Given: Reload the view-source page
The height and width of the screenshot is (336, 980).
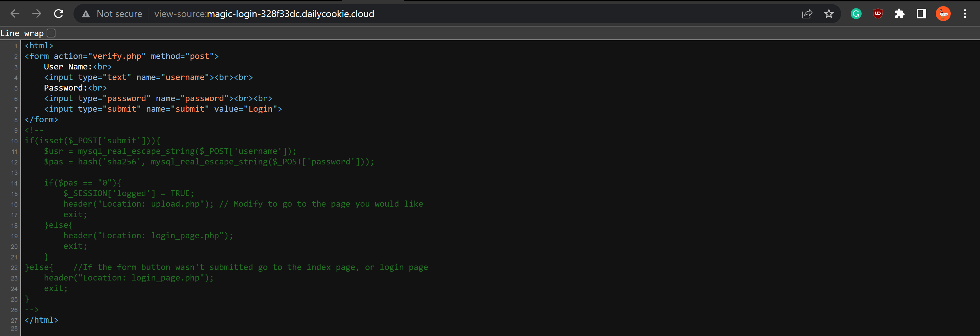Looking at the screenshot, I should [x=59, y=14].
